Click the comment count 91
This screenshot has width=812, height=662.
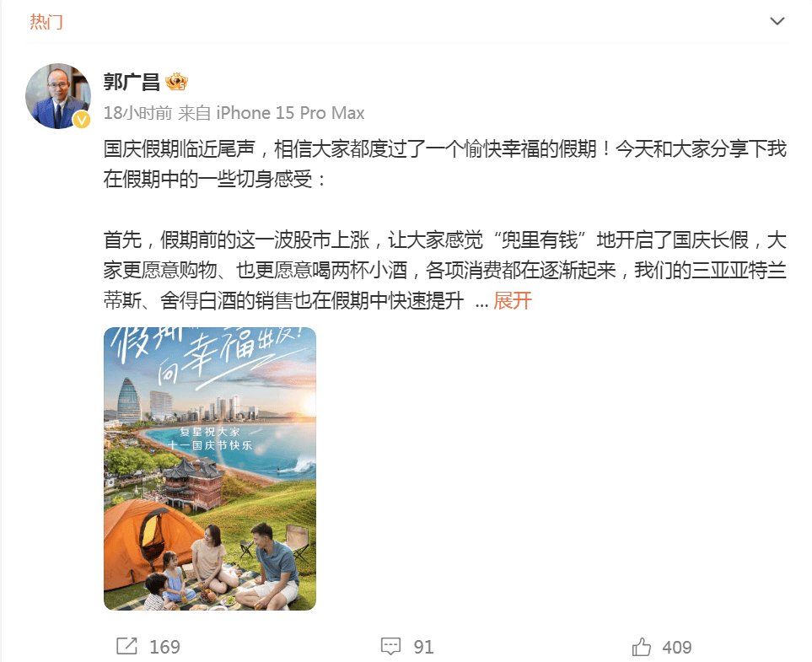[423, 647]
